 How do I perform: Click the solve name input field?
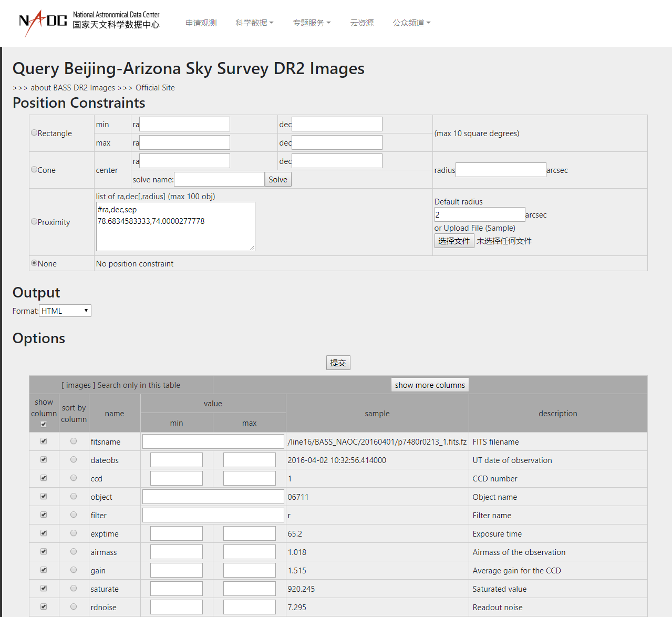tap(219, 179)
